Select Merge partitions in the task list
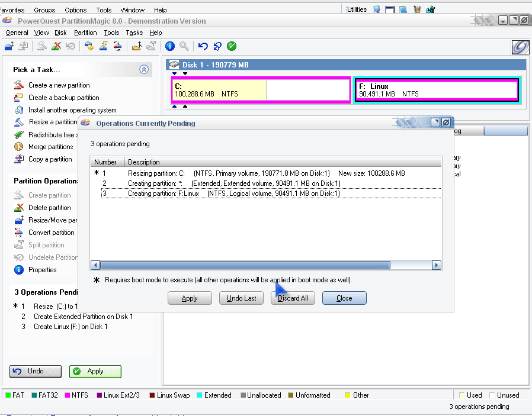This screenshot has width=532, height=416. (50, 147)
